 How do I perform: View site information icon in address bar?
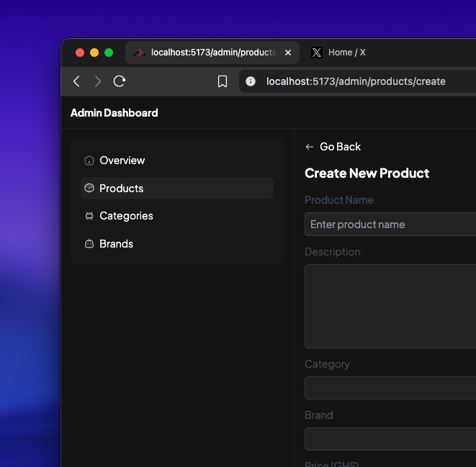coord(251,81)
